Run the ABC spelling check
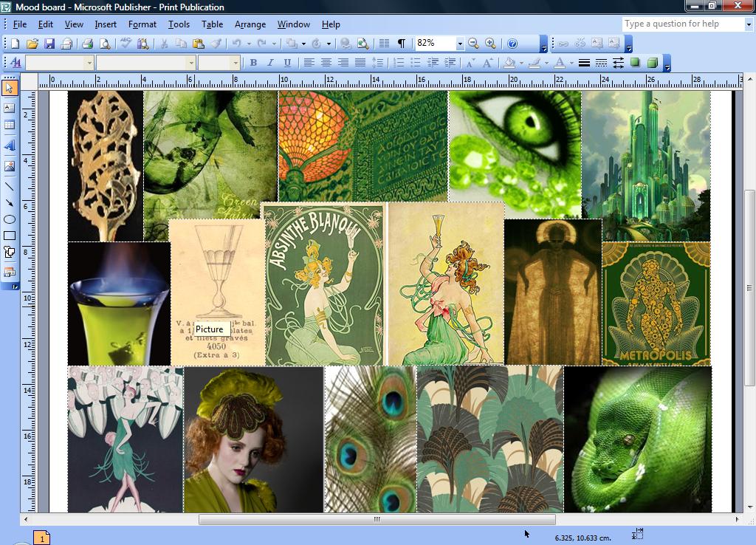The height and width of the screenshot is (545, 756). point(126,44)
